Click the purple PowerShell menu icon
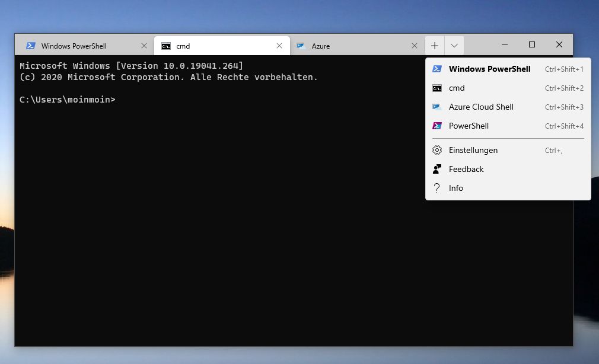 coord(437,126)
